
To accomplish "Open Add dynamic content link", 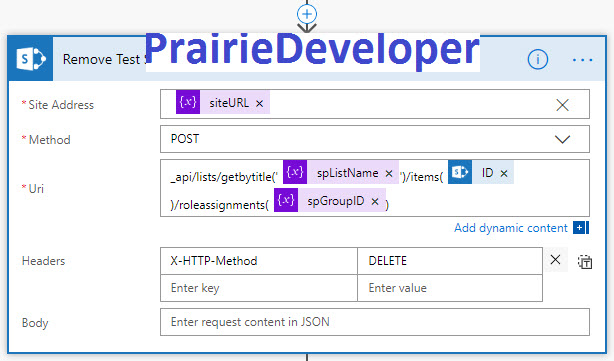I will tap(511, 228).
